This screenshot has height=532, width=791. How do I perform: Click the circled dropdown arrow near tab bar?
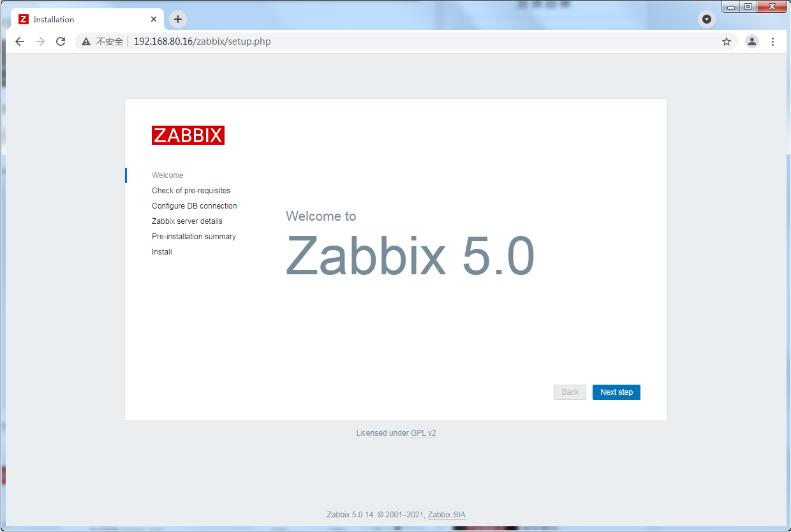(706, 19)
